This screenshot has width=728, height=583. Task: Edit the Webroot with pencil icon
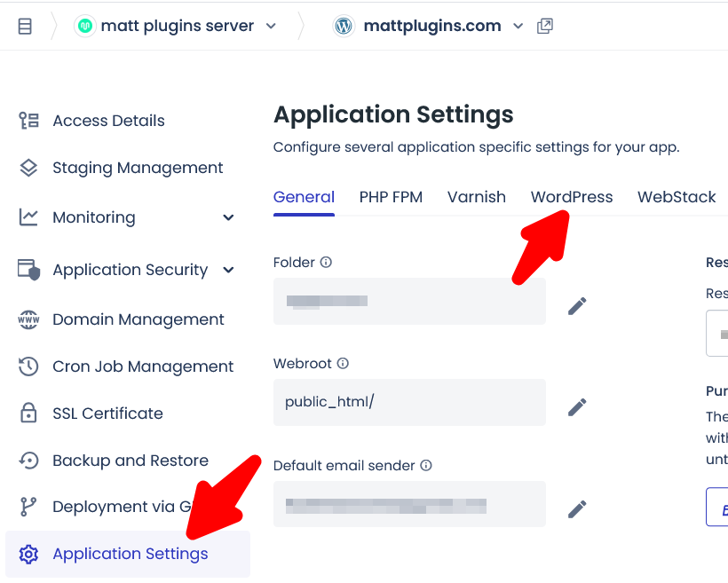pyautogui.click(x=577, y=407)
